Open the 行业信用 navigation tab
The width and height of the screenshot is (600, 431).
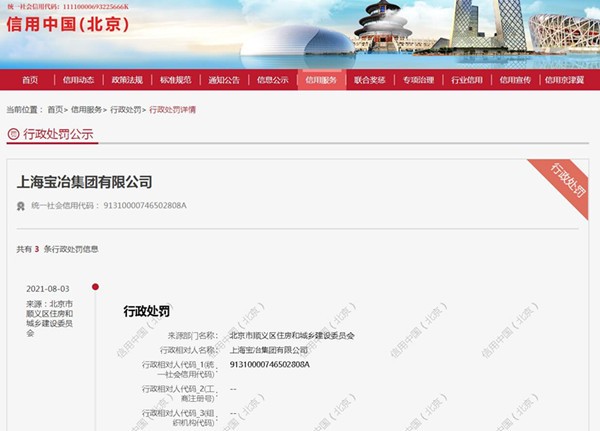point(467,80)
